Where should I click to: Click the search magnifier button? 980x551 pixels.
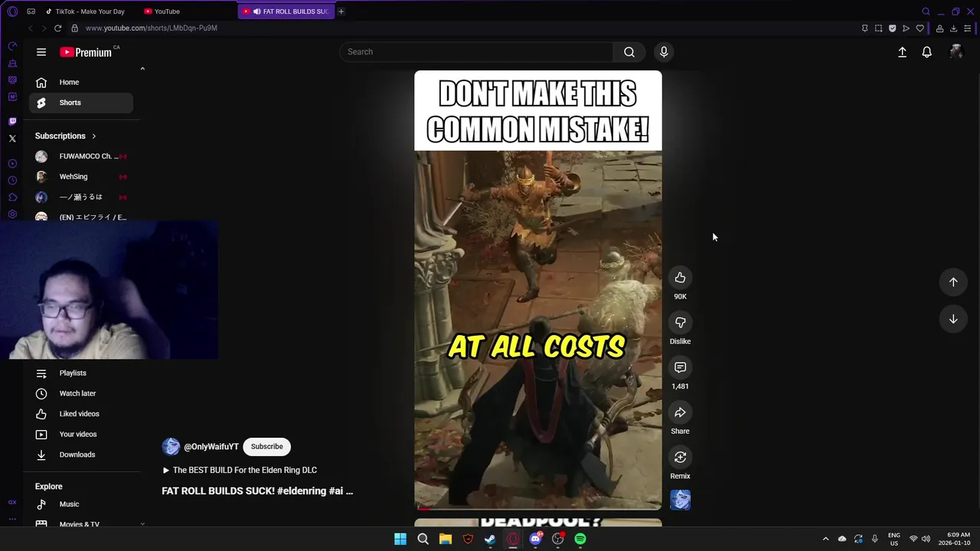(629, 52)
